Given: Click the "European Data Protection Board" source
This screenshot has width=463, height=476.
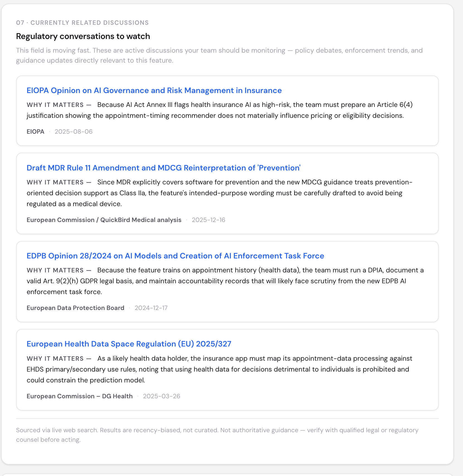Looking at the screenshot, I should (76, 308).
